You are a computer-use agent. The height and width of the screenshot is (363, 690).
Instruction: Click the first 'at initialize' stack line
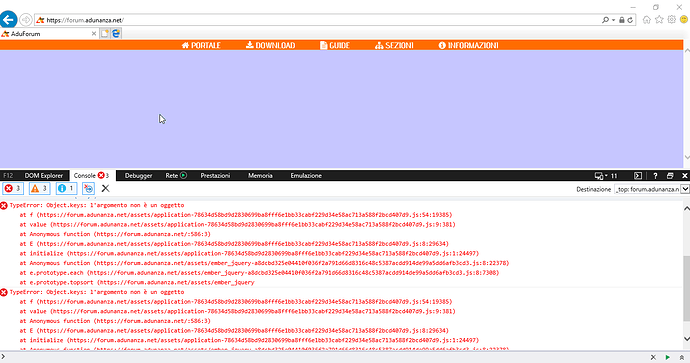click(249, 253)
